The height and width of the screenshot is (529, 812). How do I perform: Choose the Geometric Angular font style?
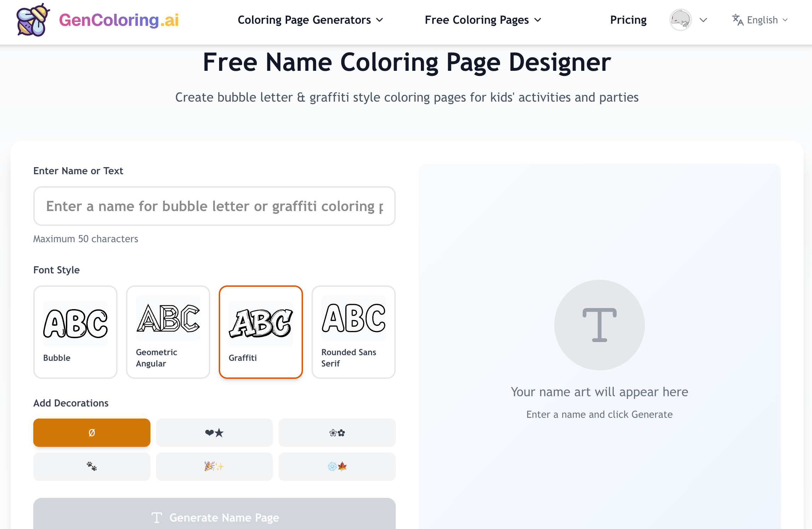tap(168, 332)
